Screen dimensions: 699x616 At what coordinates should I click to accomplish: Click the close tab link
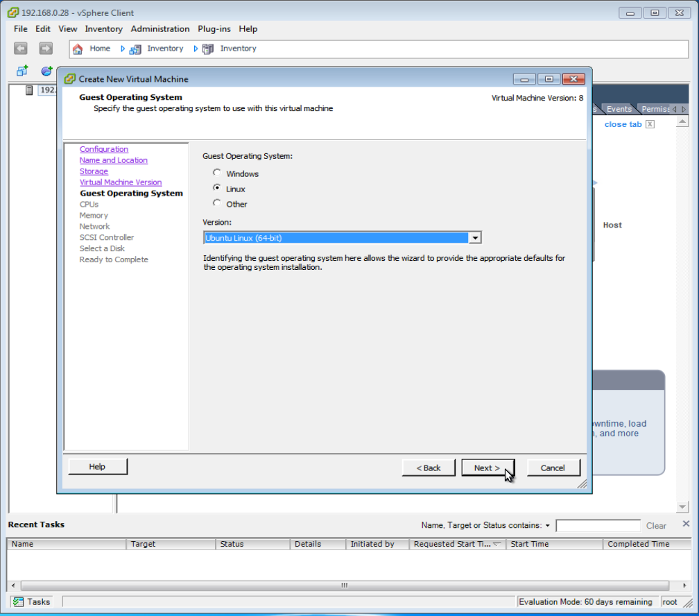623,124
